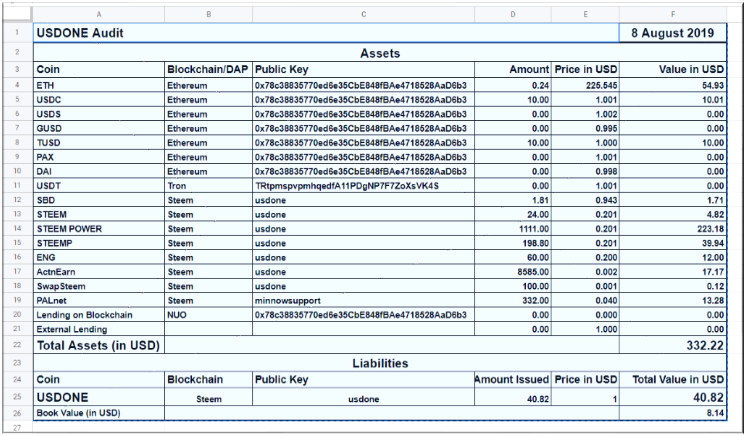The height and width of the screenshot is (436, 746).
Task: Select the STEEM POWER value 223.18
Action: point(673,228)
